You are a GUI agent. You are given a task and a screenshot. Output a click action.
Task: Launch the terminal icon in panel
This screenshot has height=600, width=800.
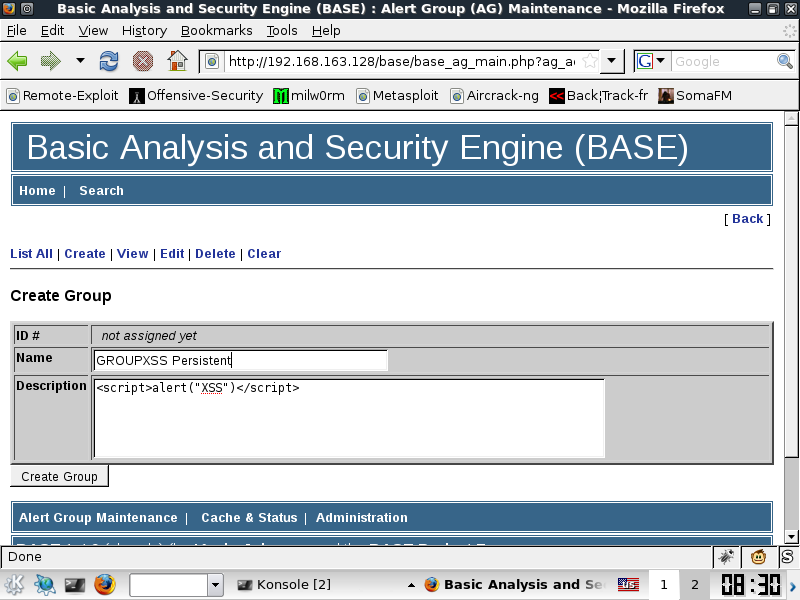pyautogui.click(x=74, y=585)
